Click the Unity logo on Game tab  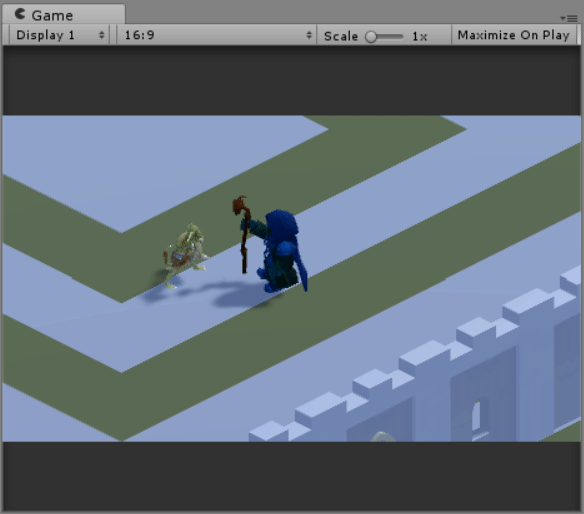pyautogui.click(x=20, y=14)
